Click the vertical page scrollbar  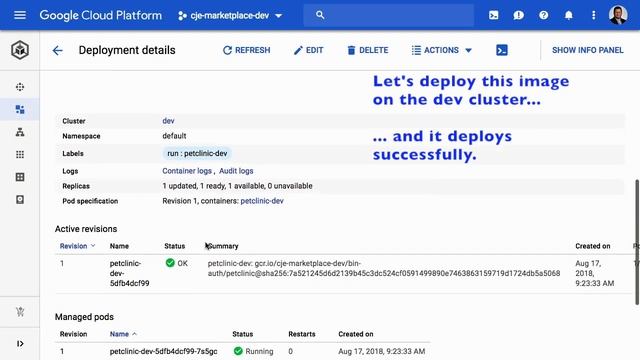click(637, 242)
